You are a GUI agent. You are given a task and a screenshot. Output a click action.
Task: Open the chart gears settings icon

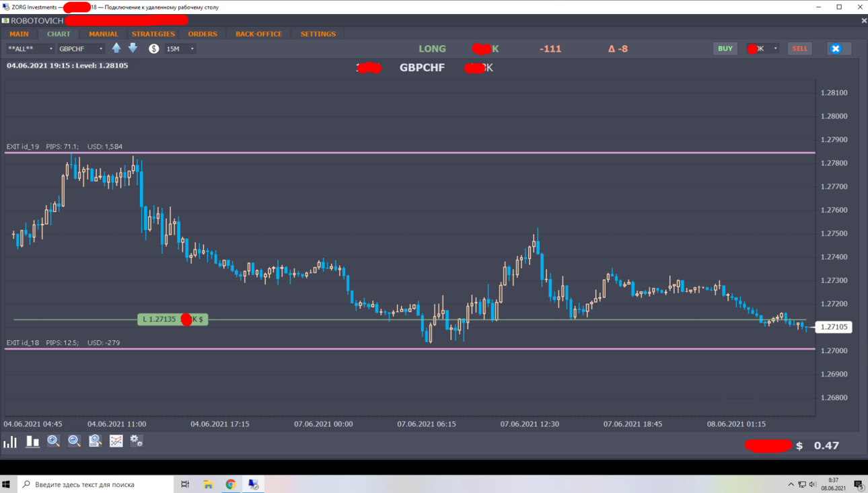[137, 441]
